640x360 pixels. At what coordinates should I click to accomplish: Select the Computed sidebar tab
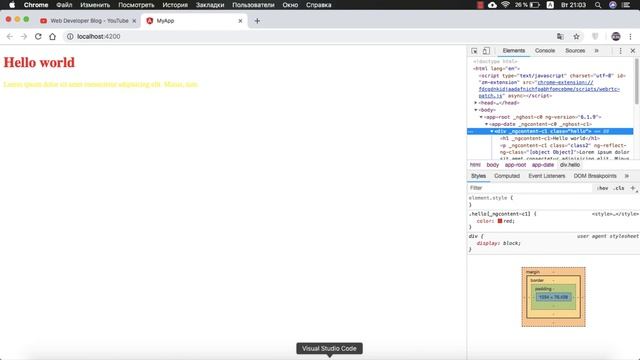[x=507, y=176]
